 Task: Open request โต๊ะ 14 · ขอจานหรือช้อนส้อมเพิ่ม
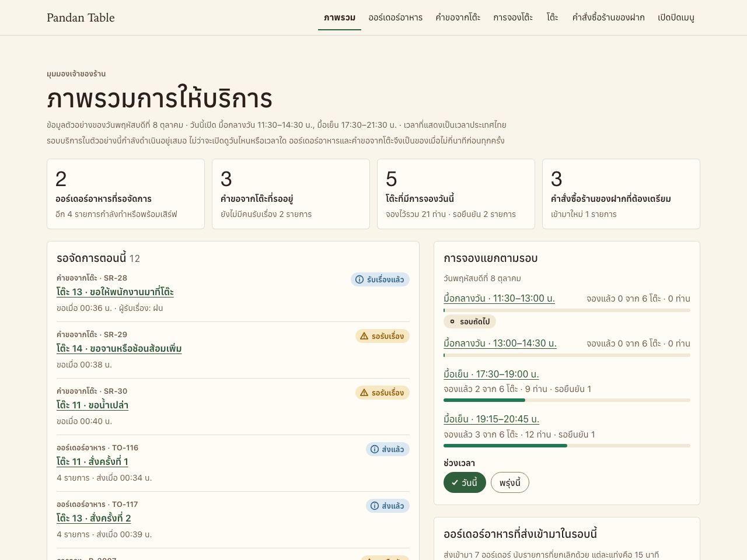click(x=119, y=349)
